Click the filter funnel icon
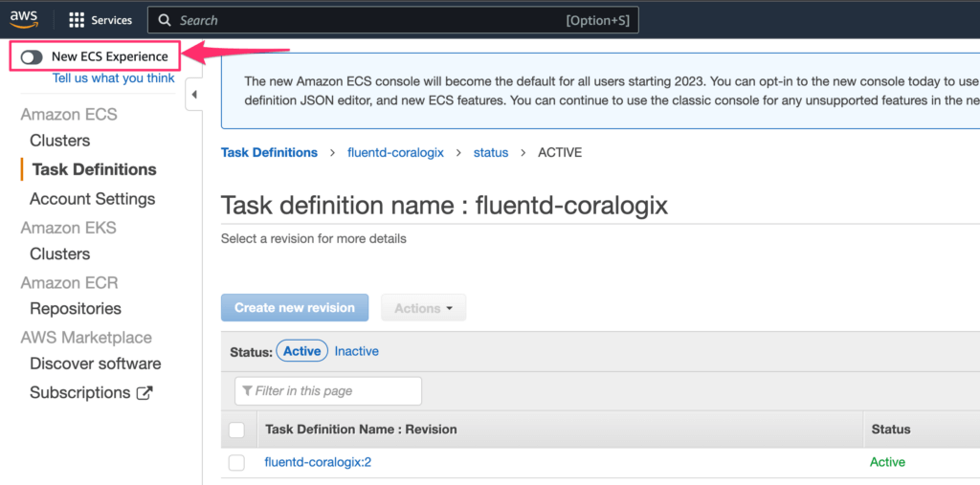This screenshot has height=485, width=980. (x=248, y=391)
